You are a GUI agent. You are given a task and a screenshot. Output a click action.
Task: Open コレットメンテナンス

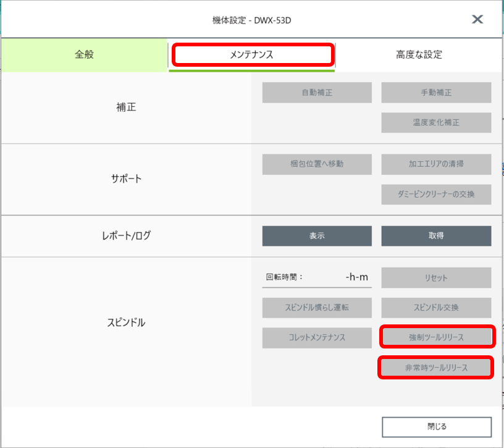pos(317,337)
